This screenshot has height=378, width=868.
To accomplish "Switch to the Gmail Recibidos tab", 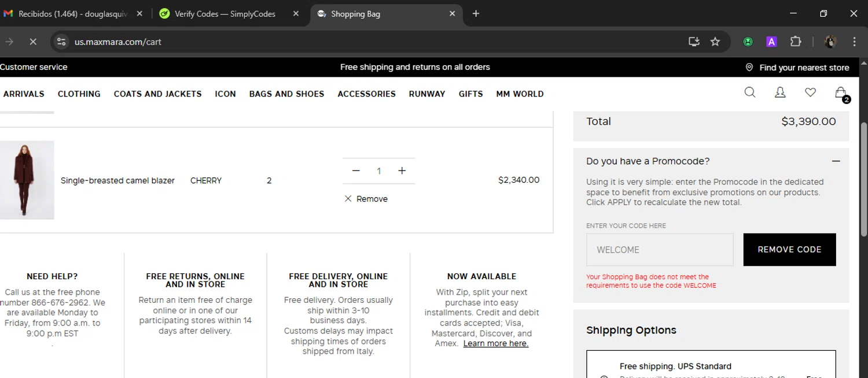I will [73, 14].
